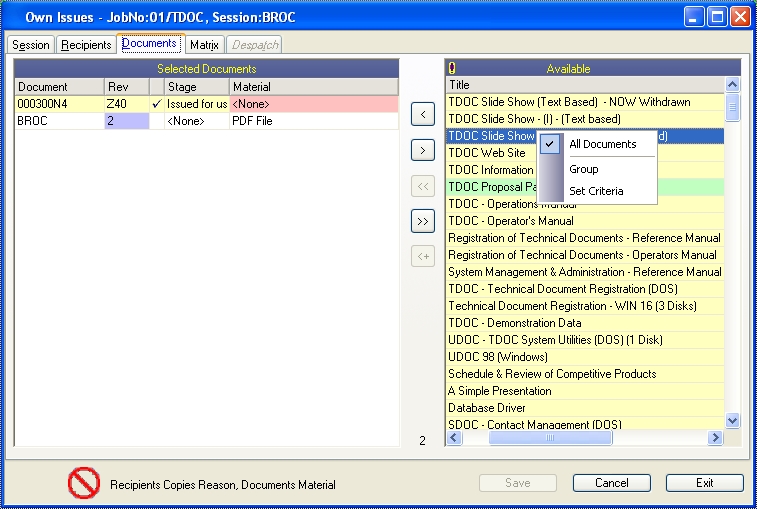Select System Management & Administration - Reference Manual
Image resolution: width=757 pixels, height=509 pixels.
click(x=585, y=272)
